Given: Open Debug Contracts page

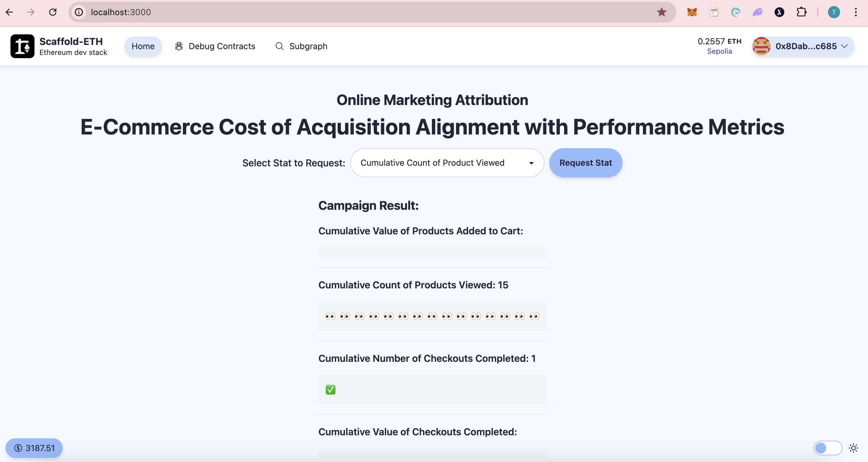Looking at the screenshot, I should click(216, 46).
